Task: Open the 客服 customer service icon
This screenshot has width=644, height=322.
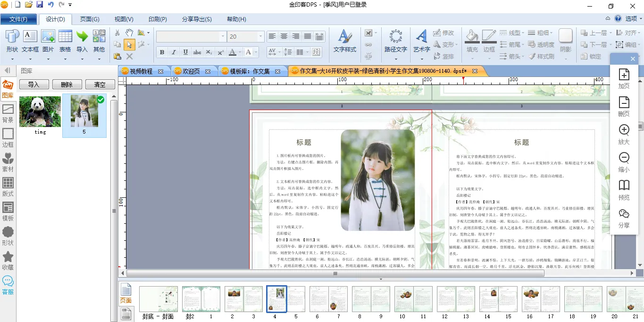Action: click(x=8, y=285)
